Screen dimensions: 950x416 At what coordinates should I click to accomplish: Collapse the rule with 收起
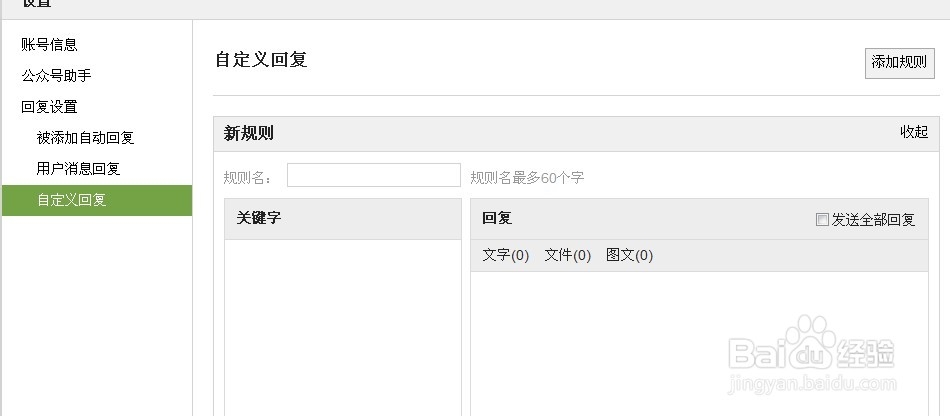click(x=914, y=132)
